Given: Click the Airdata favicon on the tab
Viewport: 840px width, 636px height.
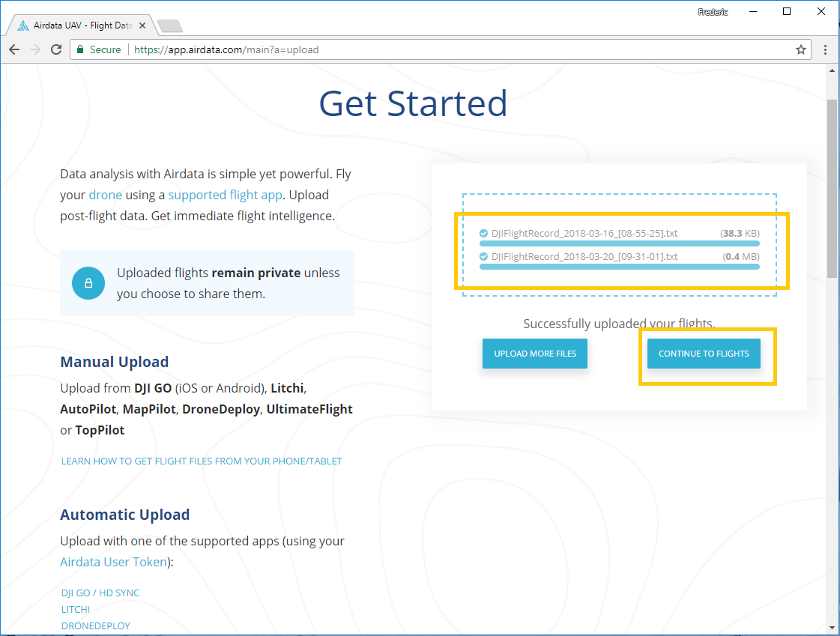Looking at the screenshot, I should pyautogui.click(x=23, y=25).
